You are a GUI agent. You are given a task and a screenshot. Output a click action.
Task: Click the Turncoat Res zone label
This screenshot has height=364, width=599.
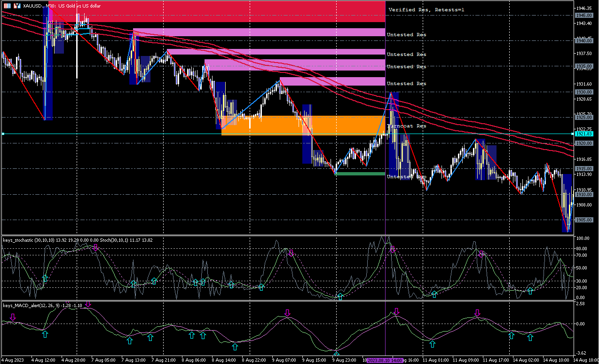[406, 126]
